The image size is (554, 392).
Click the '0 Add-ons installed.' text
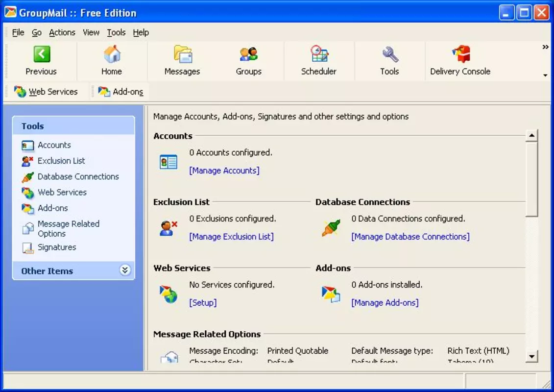(387, 285)
